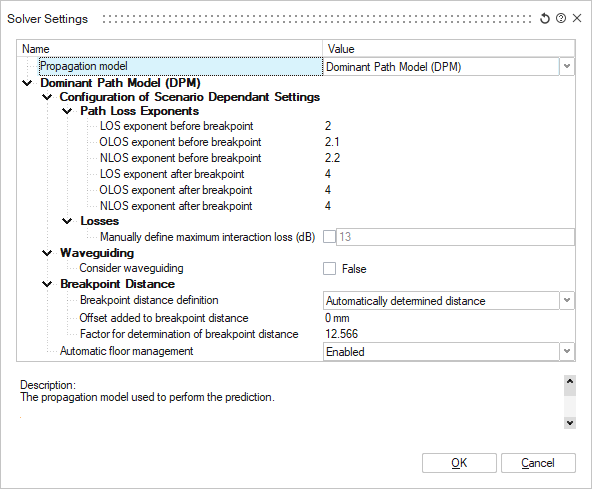The image size is (592, 489).
Task: Open the help icon in title bar
Action: point(561,18)
